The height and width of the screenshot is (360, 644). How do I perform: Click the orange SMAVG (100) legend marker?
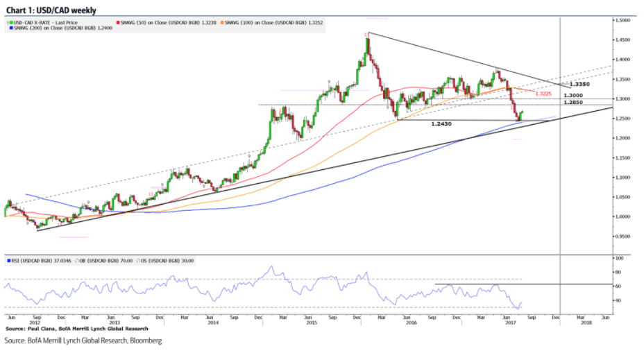pyautogui.click(x=222, y=23)
